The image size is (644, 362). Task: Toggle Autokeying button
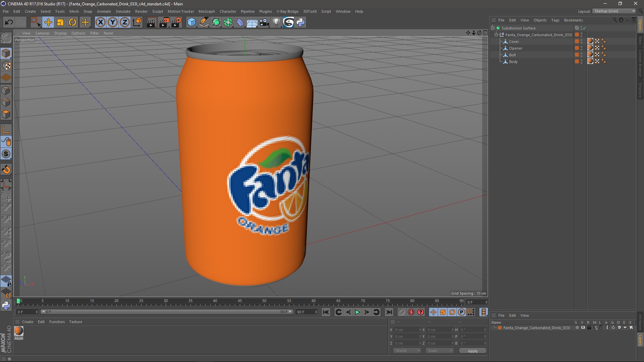pos(411,312)
